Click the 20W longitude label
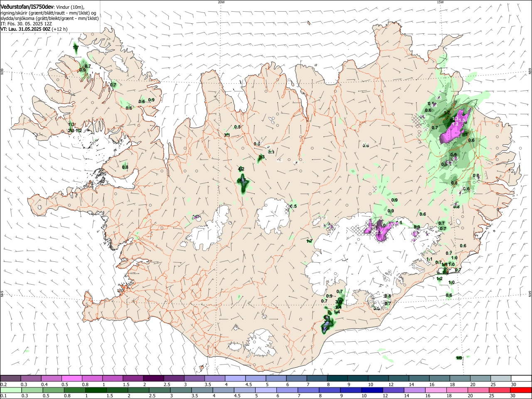Screen dimensions: 532x399 tap(221, 2)
